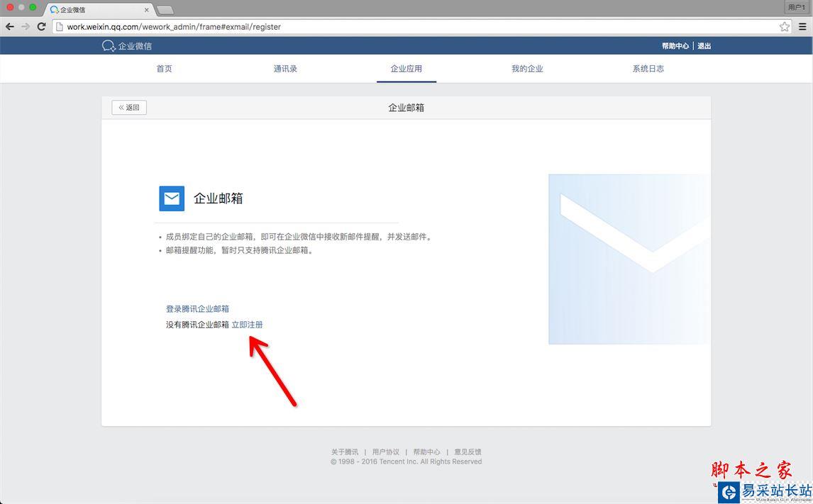This screenshot has height=504, width=813.
Task: Click the 企业邮箱 page title text
Action: coord(406,107)
